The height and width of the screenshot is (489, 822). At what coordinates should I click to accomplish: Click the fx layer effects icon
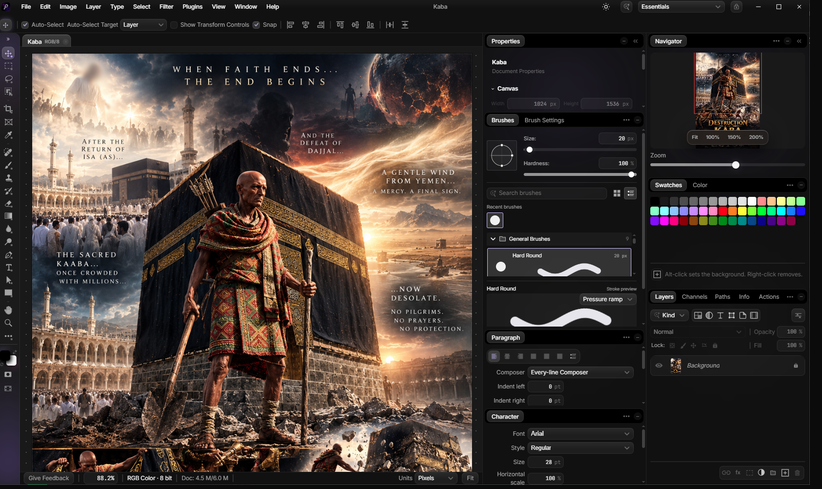[x=738, y=473]
